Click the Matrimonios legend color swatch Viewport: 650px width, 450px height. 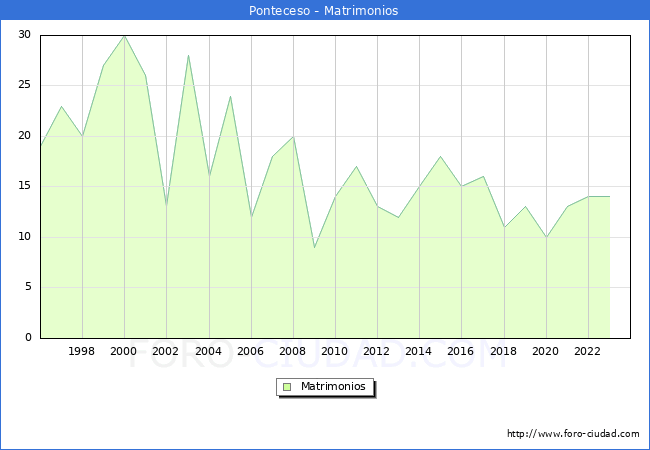click(287, 387)
